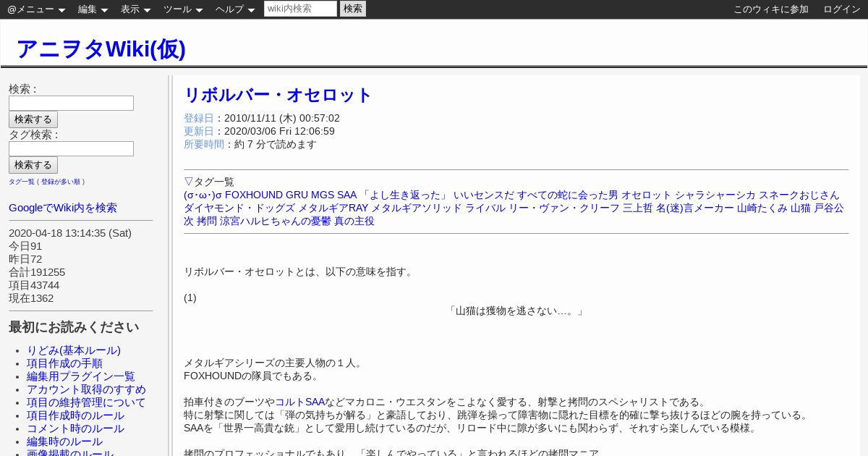Click the 合計191255 counter text
The height and width of the screenshot is (456, 868).
37,272
